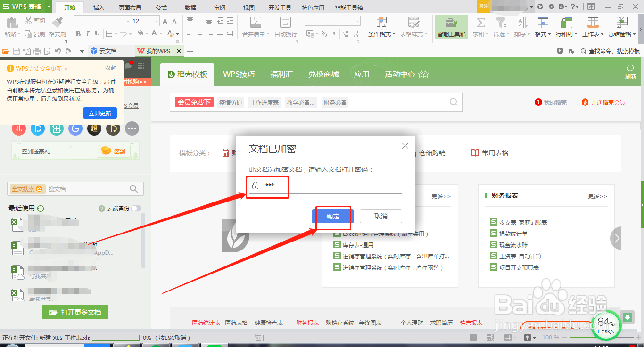Click the undo arrow icon
The image size is (644, 347).
pyautogui.click(x=58, y=51)
